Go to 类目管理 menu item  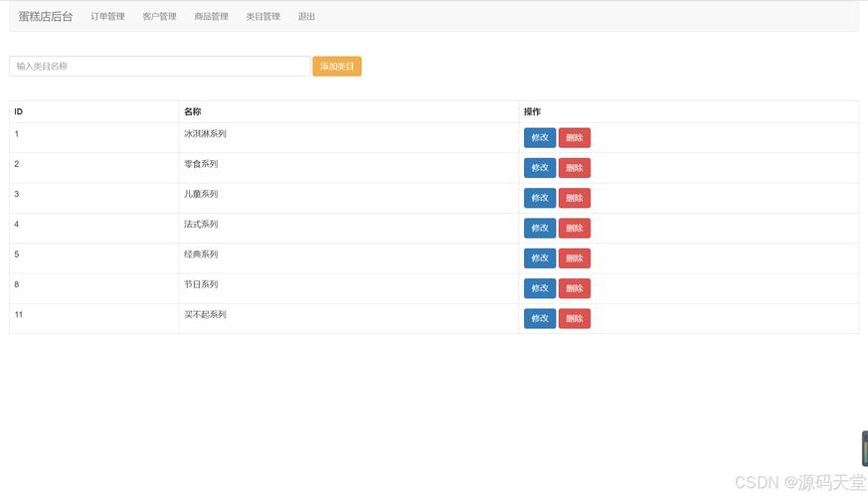point(262,17)
